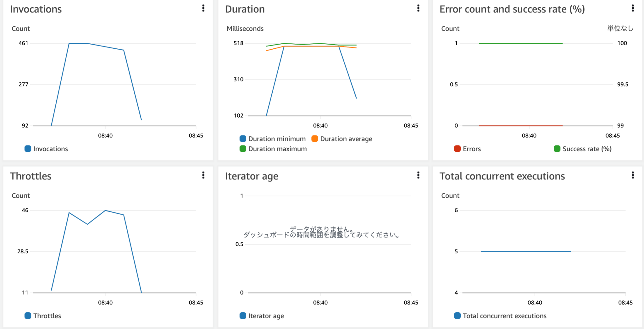
Task: Click the Iterator age legend label
Action: click(266, 316)
